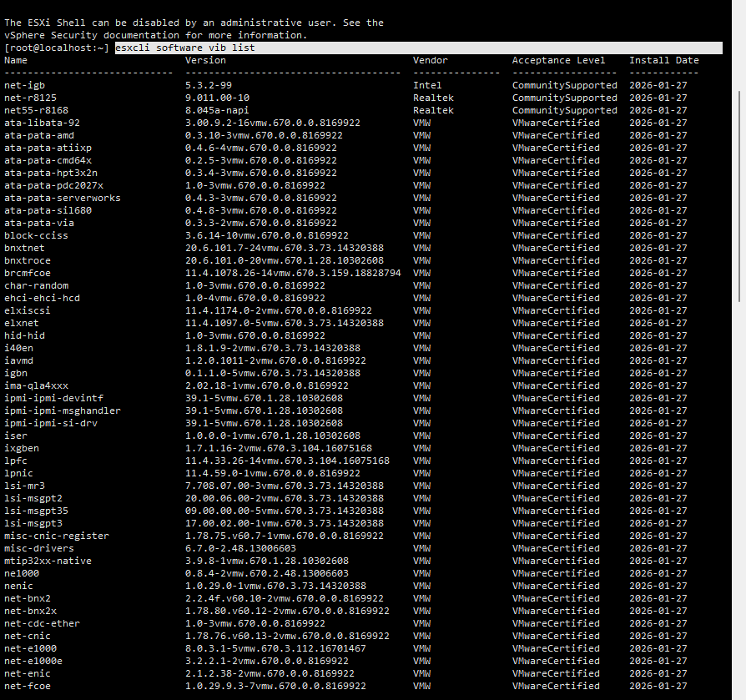The width and height of the screenshot is (746, 700).
Task: Click the highlighted esxcli software vib list command
Action: pos(185,48)
